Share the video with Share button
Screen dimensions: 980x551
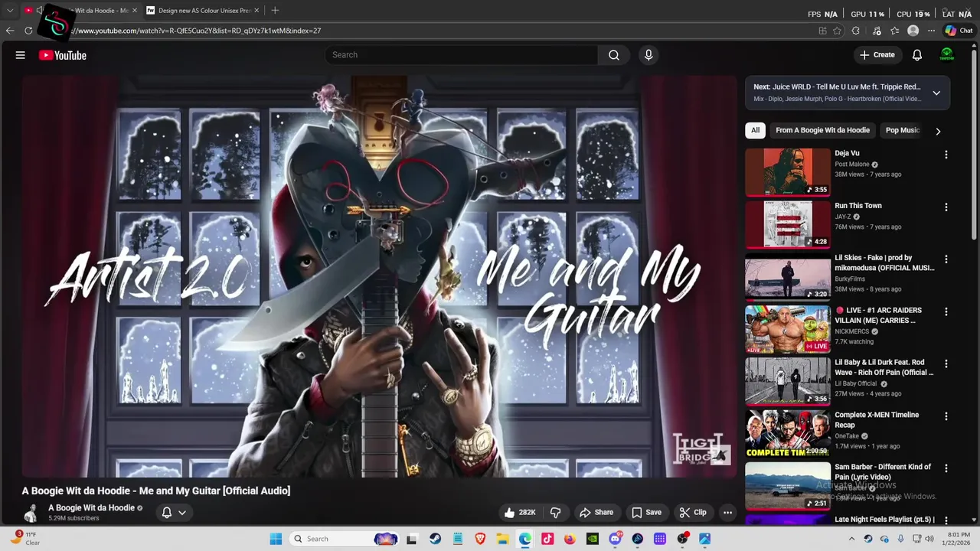[x=596, y=512]
